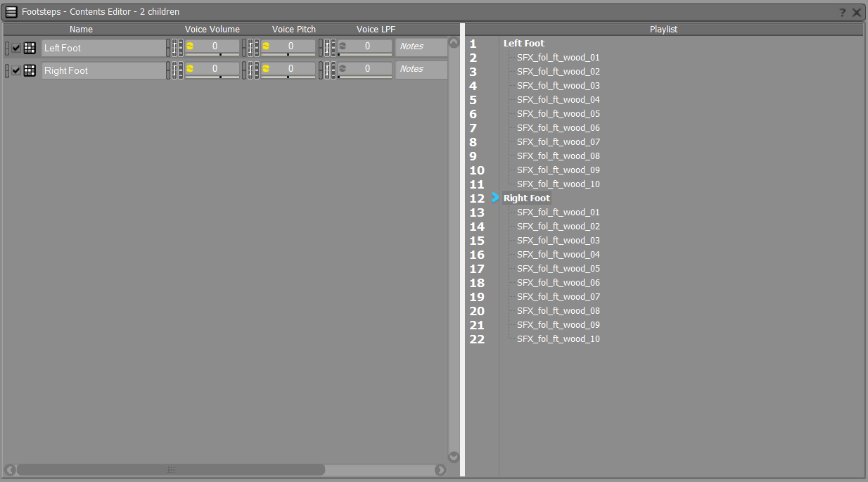Select playlist row 19 SFX_fol_ft_wood_07
Viewport: 868px width, 482px height.
click(559, 297)
